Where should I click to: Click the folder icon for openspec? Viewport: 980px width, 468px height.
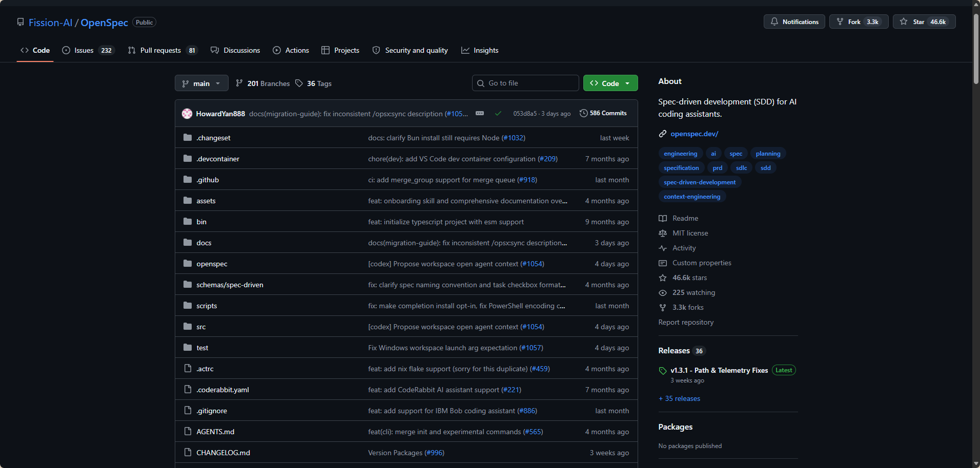pyautogui.click(x=188, y=264)
